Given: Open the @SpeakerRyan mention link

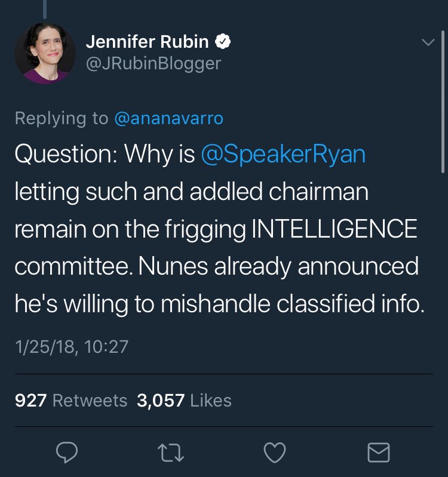Looking at the screenshot, I should tap(283, 155).
